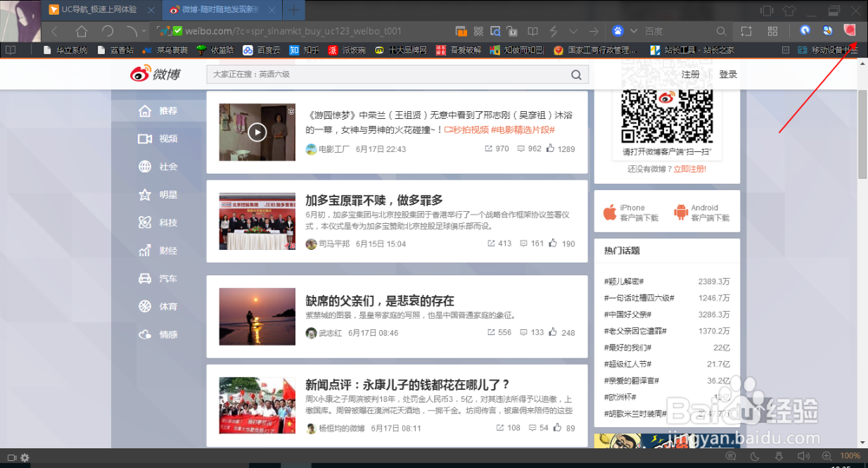The height and width of the screenshot is (468, 868).
Task: Open the 百度云 bookmark
Action: (x=261, y=50)
